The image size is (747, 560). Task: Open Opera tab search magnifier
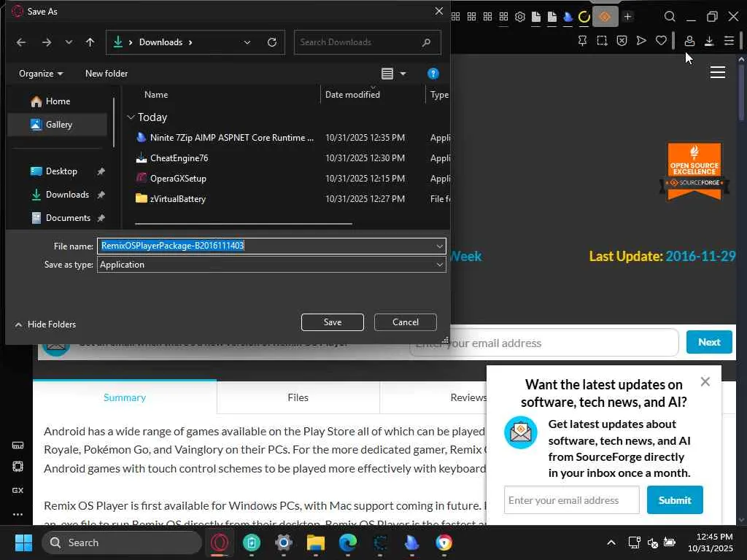[x=670, y=17]
